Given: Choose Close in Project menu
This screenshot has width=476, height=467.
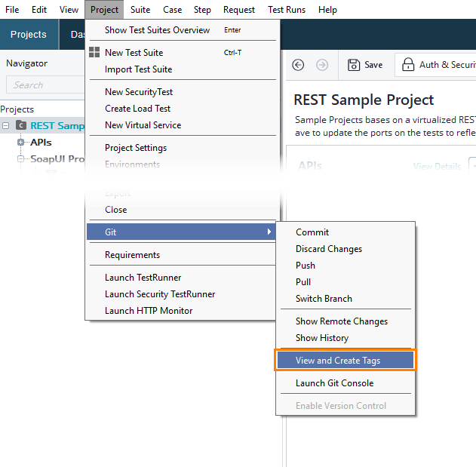Looking at the screenshot, I should coord(183,210).
